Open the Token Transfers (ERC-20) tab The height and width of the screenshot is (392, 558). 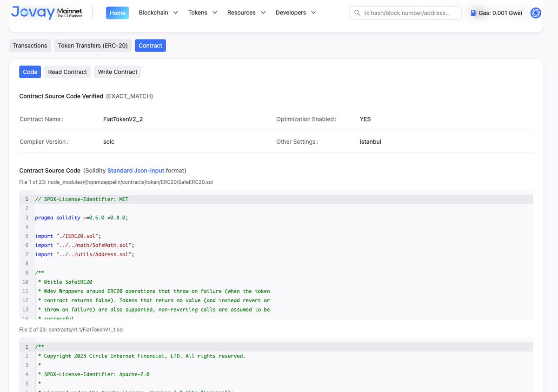(x=93, y=46)
